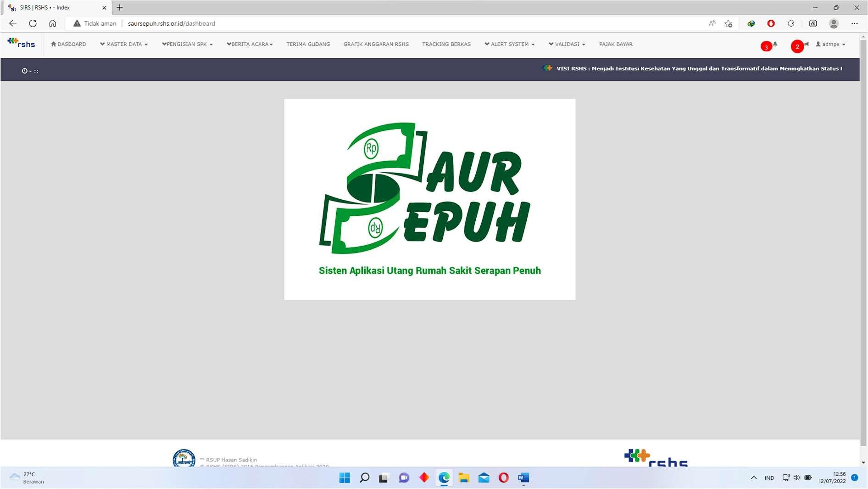Click the rshs logo in navbar
868x489 pixels.
[x=21, y=43]
